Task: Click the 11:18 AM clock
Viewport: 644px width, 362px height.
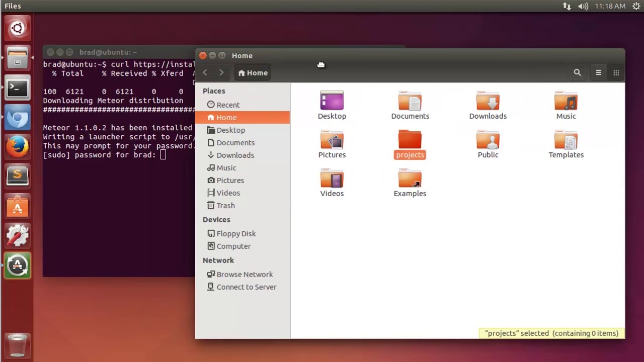Action: 610,6
